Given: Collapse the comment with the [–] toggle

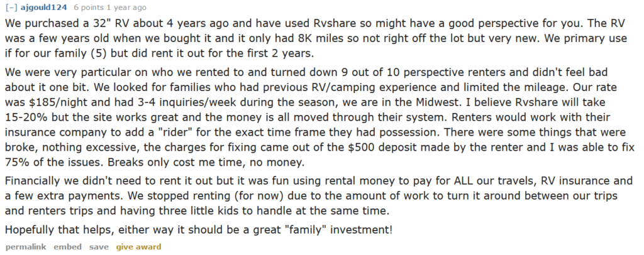Looking at the screenshot, I should pos(11,8).
